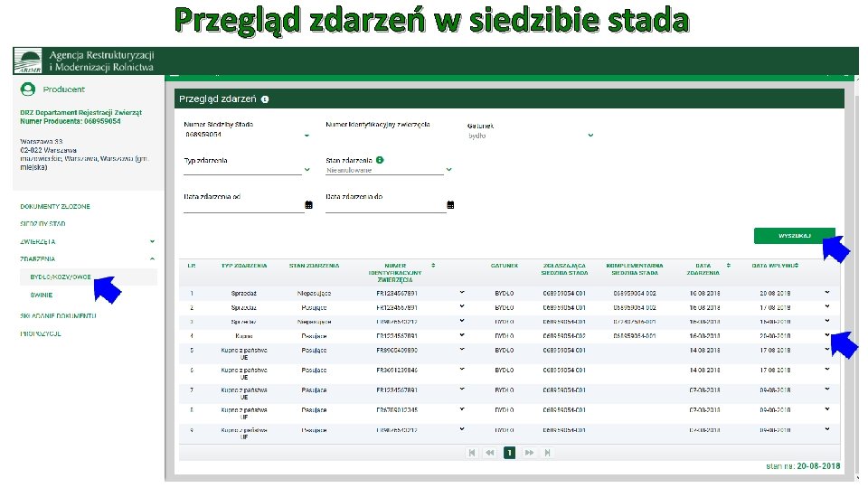
Task: Go to next page of results
Action: click(529, 453)
